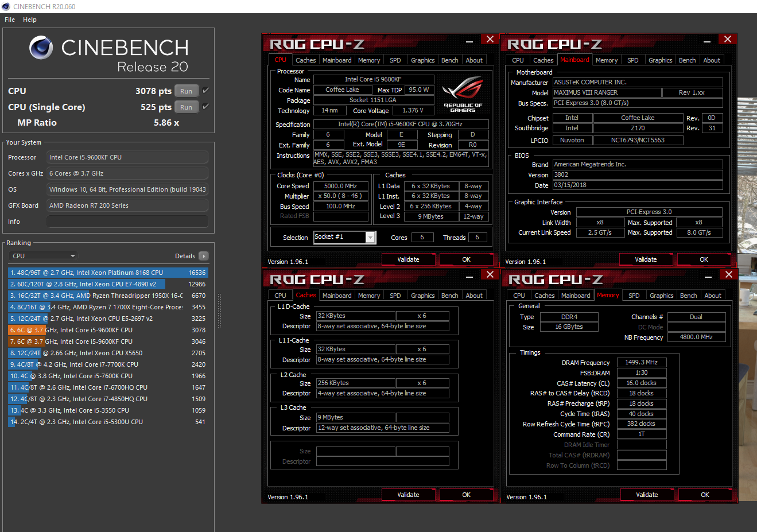
Task: Minimize the CPU tab CPU-Z window
Action: [469, 40]
